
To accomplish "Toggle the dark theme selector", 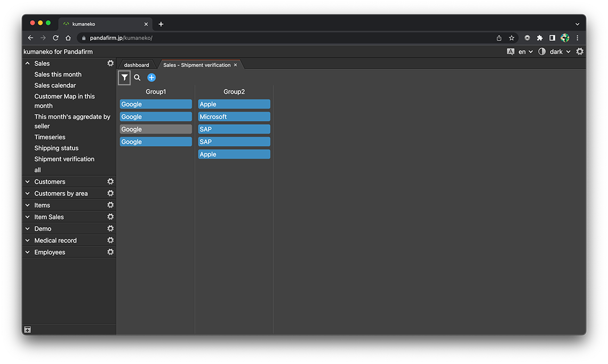I will [556, 52].
